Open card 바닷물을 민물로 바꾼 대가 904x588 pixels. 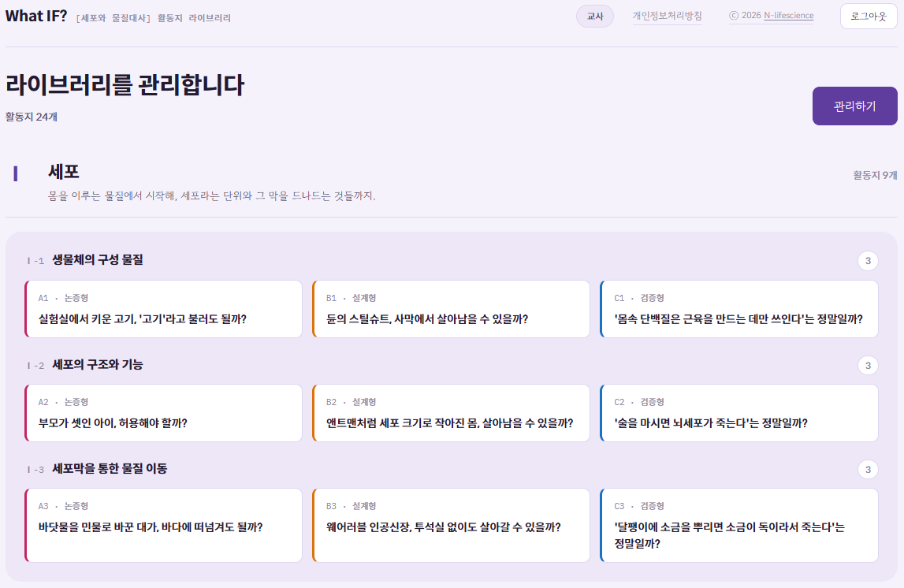[164, 525]
